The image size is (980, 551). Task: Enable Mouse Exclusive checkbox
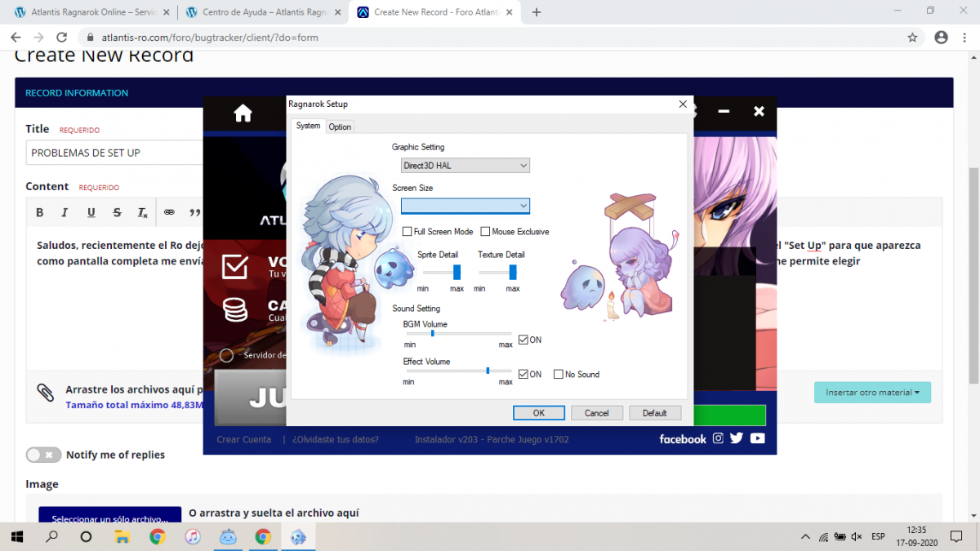[485, 232]
